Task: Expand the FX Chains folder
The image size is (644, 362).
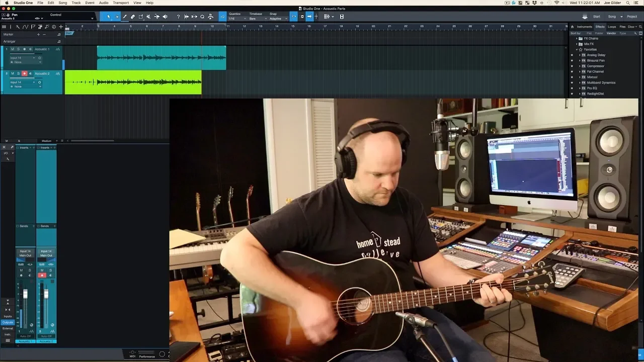Action: [577, 38]
